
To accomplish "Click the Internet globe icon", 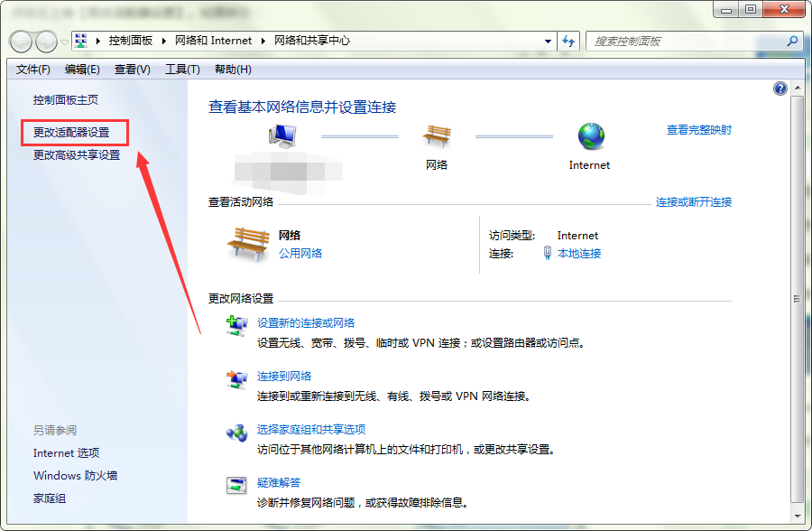I will tap(591, 136).
